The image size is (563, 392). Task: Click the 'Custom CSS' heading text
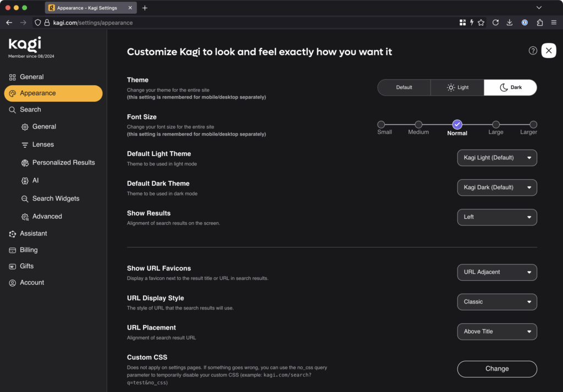[147, 357]
